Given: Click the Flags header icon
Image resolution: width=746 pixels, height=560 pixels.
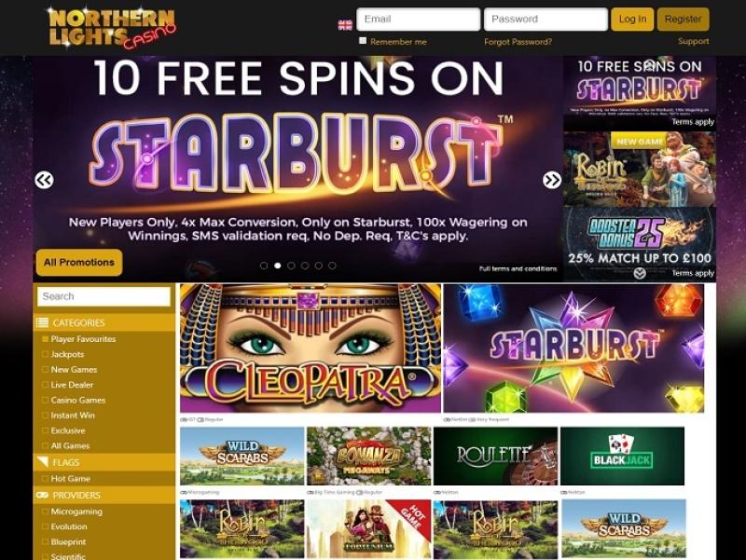Looking at the screenshot, I should tap(43, 462).
